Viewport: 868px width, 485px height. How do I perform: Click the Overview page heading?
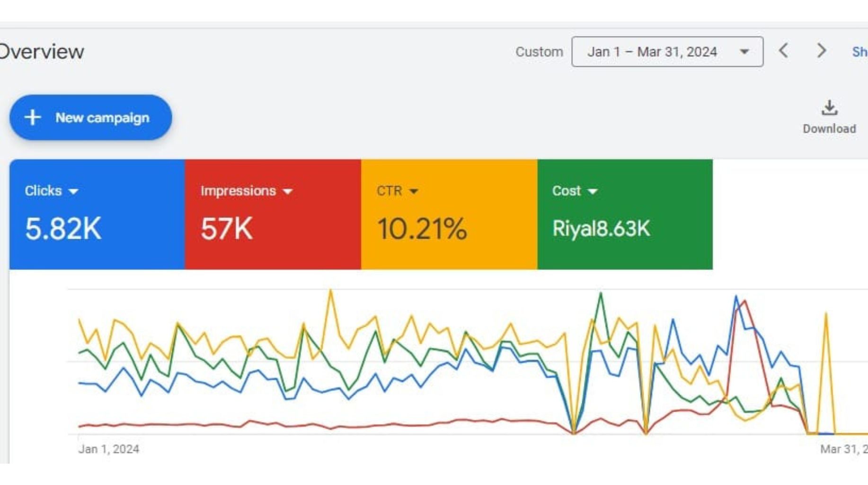click(x=42, y=52)
